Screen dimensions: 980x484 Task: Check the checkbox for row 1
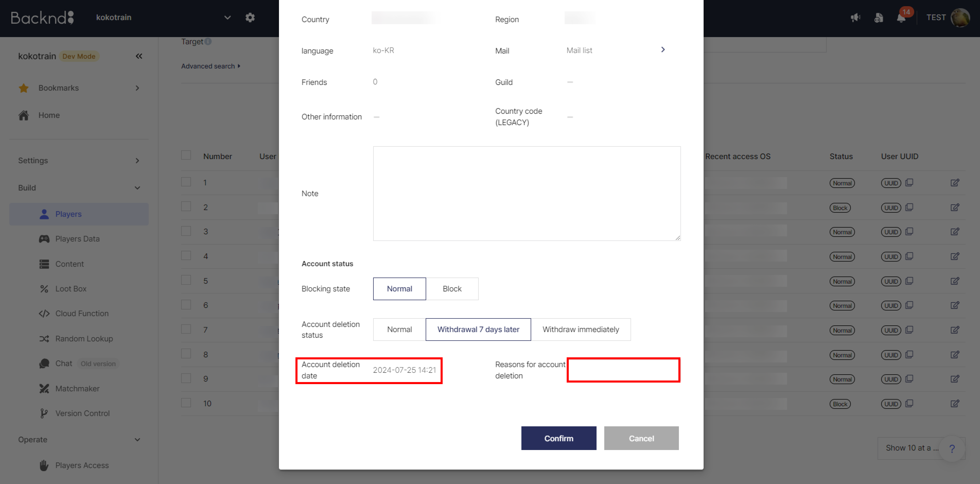click(186, 182)
